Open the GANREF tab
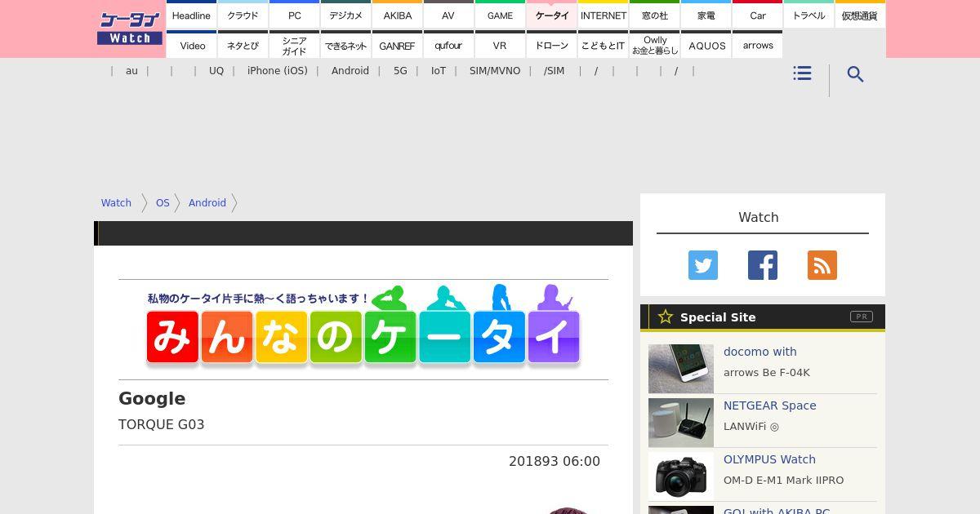 397,45
